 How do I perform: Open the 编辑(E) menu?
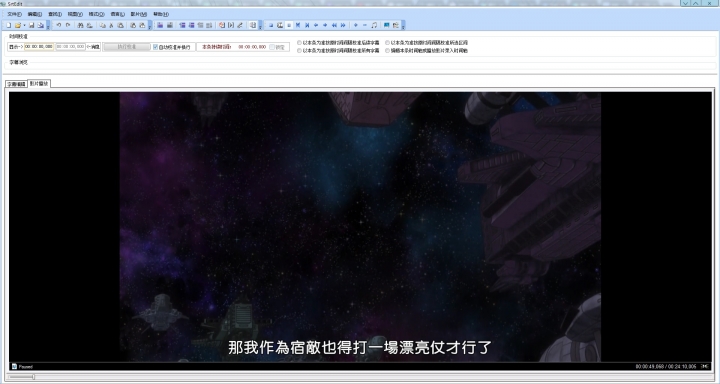tap(34, 14)
